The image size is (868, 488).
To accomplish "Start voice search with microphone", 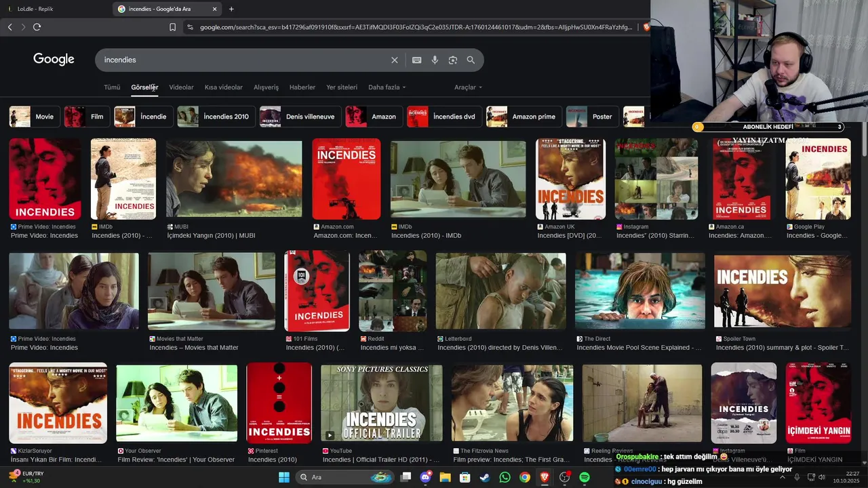I will coord(435,60).
